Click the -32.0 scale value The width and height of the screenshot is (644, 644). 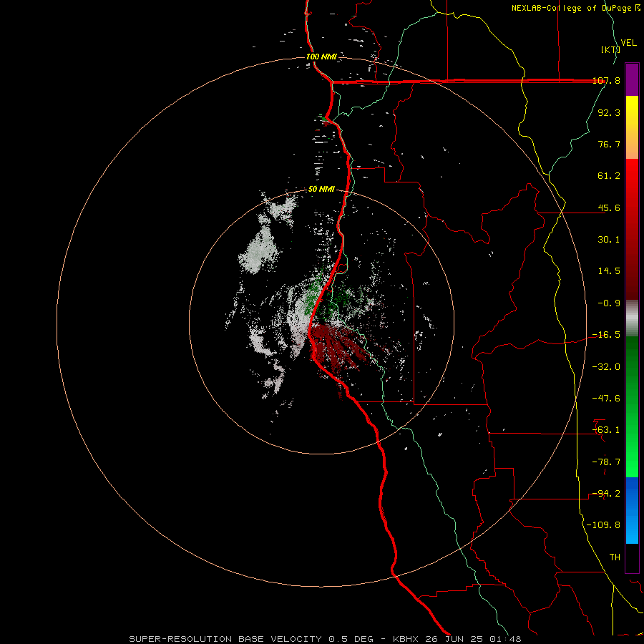click(x=606, y=367)
